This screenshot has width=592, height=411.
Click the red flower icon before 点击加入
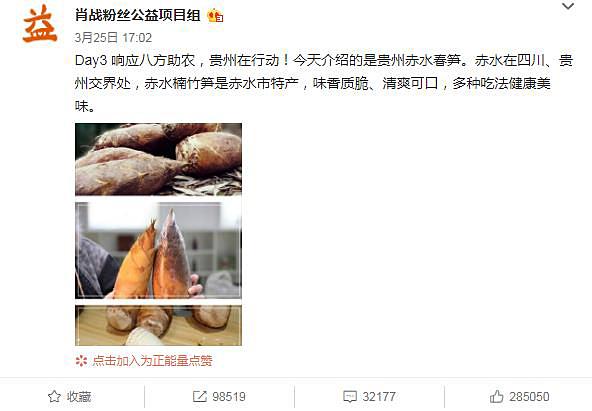click(x=81, y=361)
